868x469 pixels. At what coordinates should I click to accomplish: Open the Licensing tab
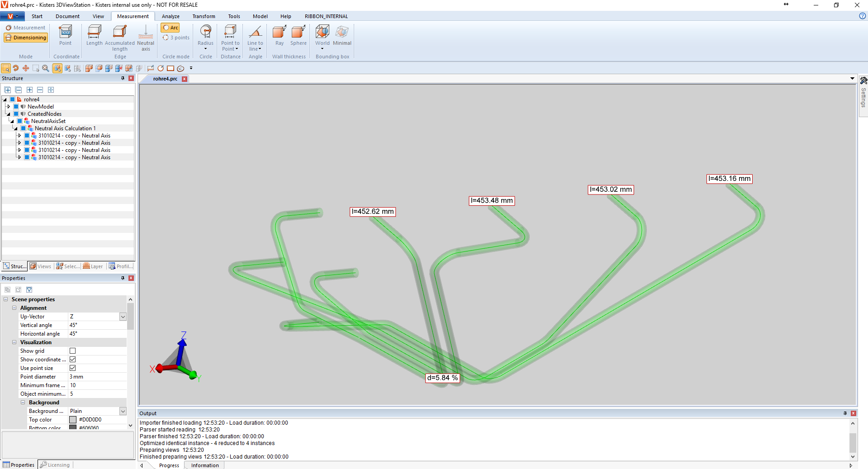click(x=55, y=465)
